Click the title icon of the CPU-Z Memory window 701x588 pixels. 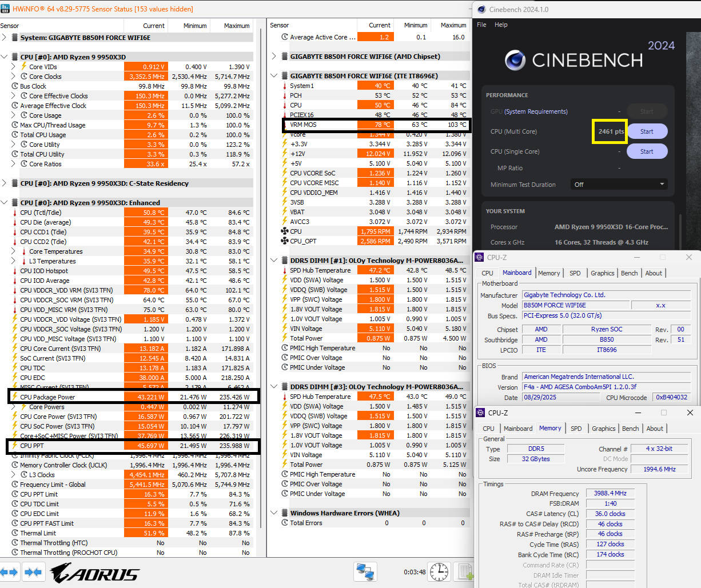[481, 413]
